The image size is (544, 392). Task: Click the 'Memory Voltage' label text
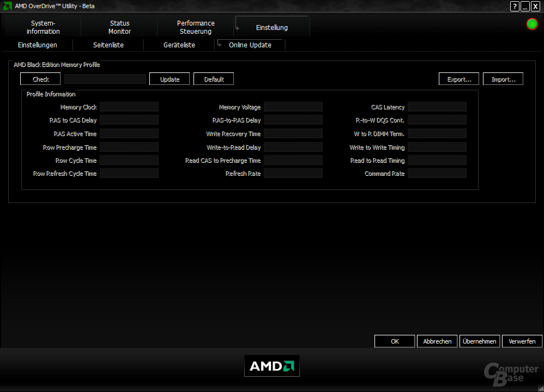point(240,107)
